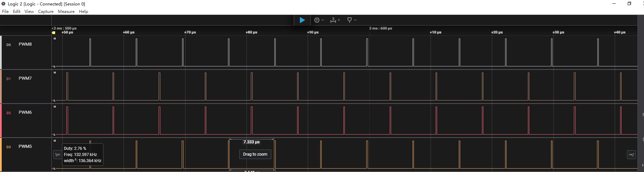Viewport: 644px width, 172px height.
Task: Click the Drag to zoom button
Action: (x=255, y=154)
